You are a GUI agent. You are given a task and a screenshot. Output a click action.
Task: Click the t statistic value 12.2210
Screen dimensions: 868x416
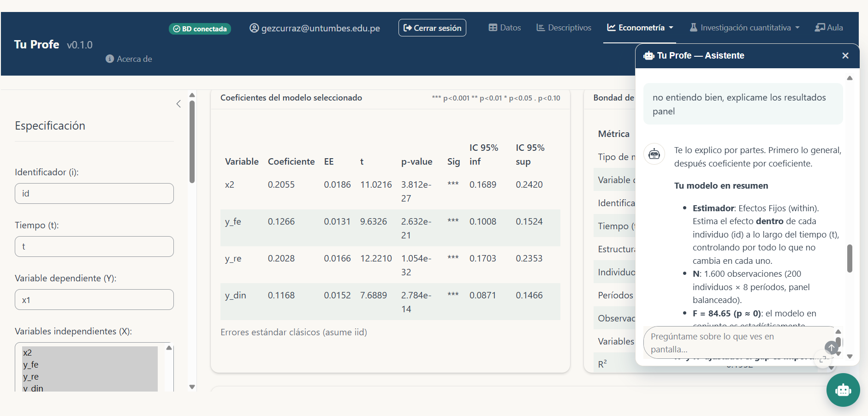(x=376, y=259)
